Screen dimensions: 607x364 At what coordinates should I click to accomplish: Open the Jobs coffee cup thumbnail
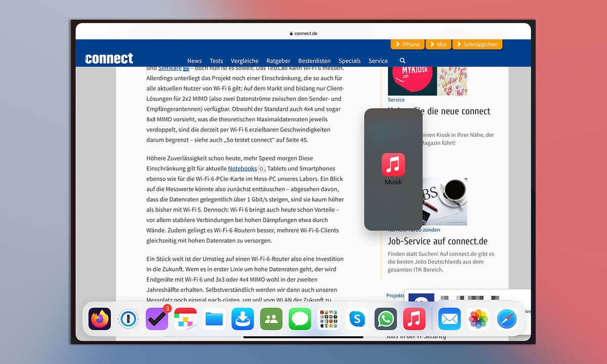coord(444,201)
